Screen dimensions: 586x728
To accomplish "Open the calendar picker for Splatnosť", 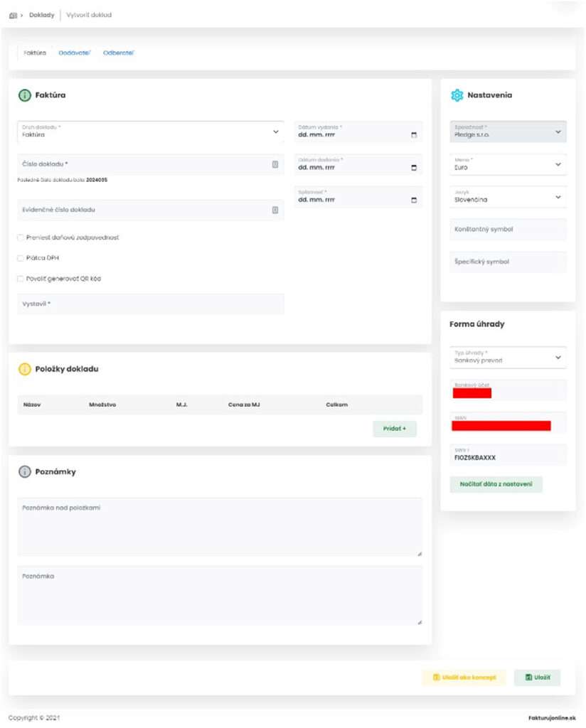I will (414, 200).
